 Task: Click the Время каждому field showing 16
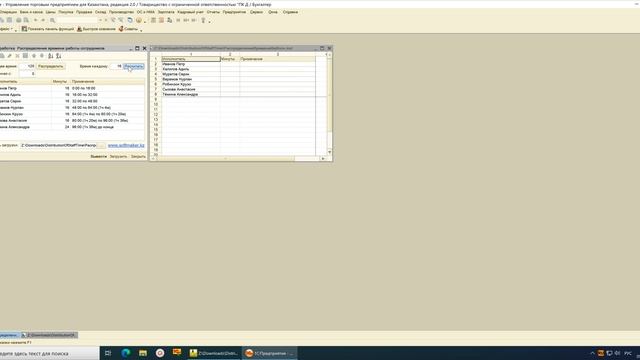[116, 66]
